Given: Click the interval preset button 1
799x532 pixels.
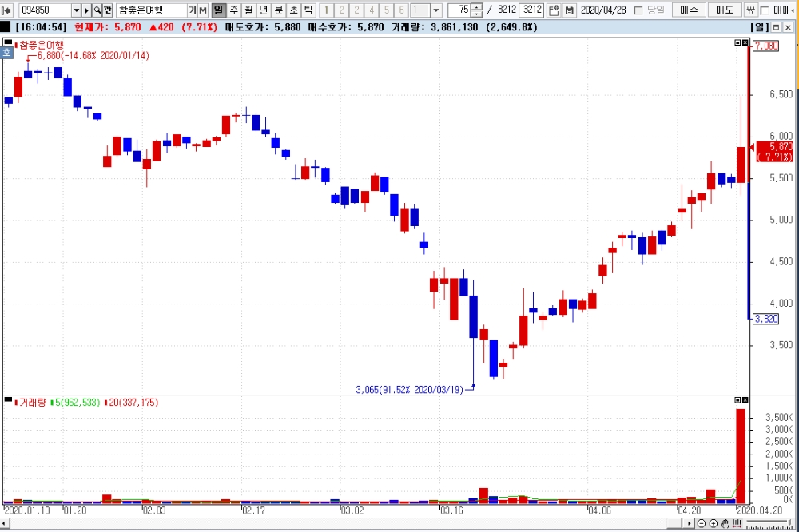Looking at the screenshot, I should [327, 10].
